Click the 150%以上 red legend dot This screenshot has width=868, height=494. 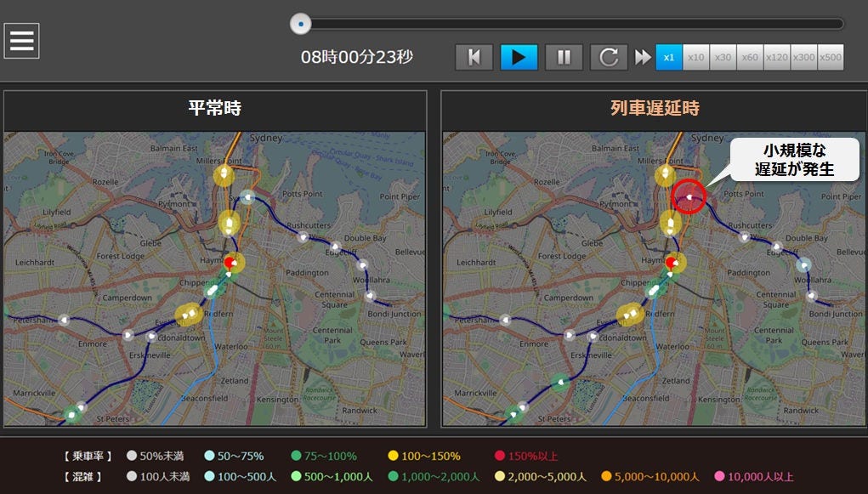499,456
